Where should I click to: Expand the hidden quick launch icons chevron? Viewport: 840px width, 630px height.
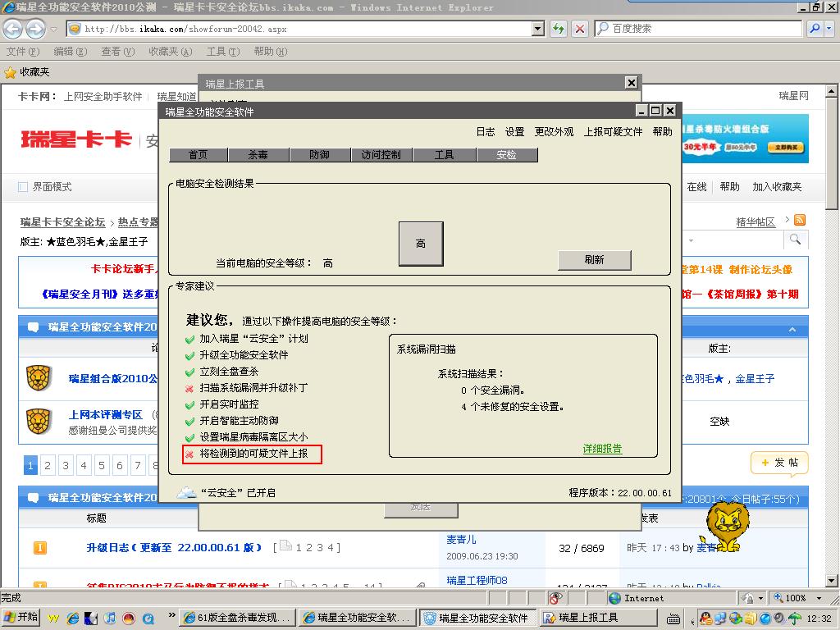point(171,615)
